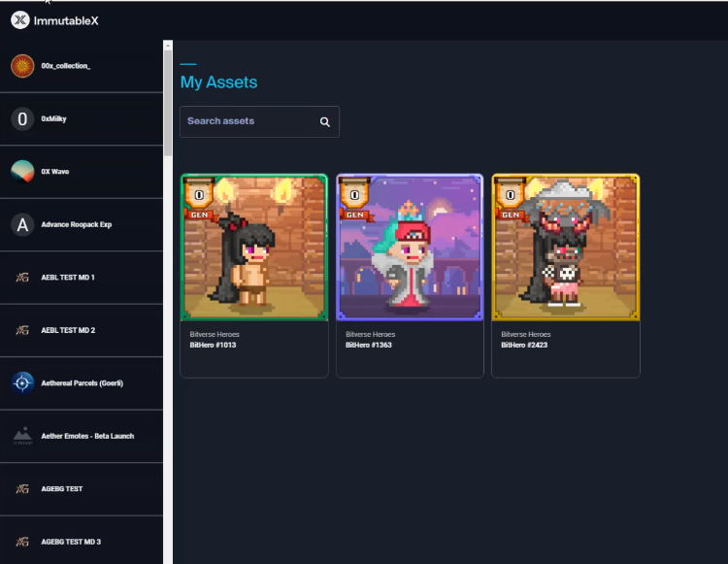Click the AEBL TEST MD 1 logo icon
This screenshot has width=728, height=564.
pos(22,278)
